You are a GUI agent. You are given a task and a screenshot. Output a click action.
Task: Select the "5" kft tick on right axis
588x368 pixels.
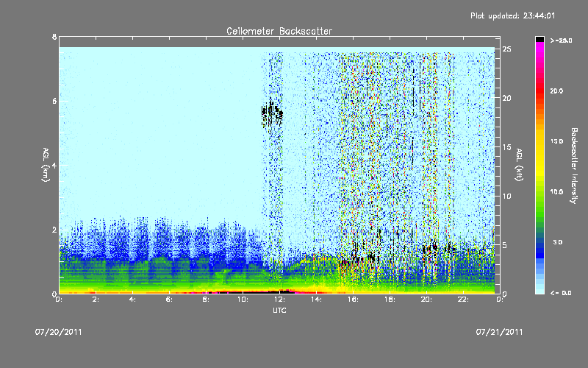505,245
